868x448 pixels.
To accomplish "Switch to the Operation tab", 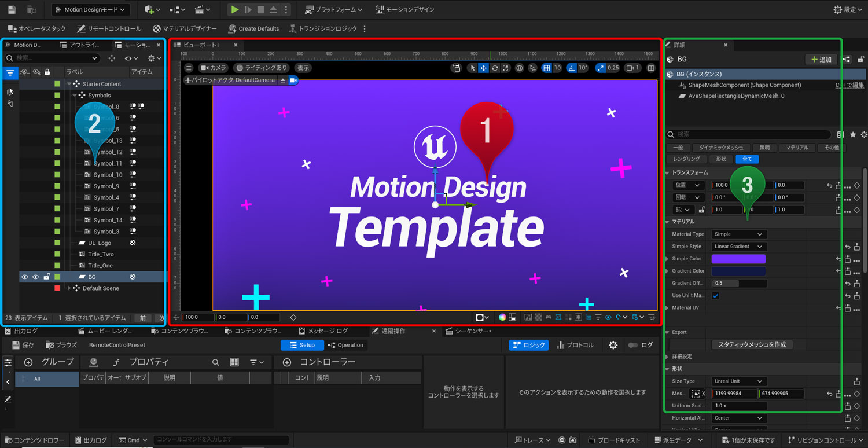I will pyautogui.click(x=345, y=344).
